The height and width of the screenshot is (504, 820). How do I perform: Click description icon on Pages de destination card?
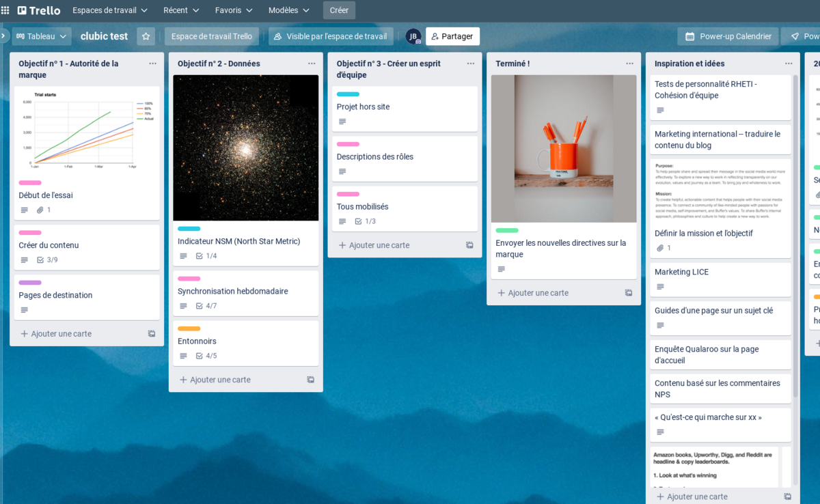pos(25,310)
